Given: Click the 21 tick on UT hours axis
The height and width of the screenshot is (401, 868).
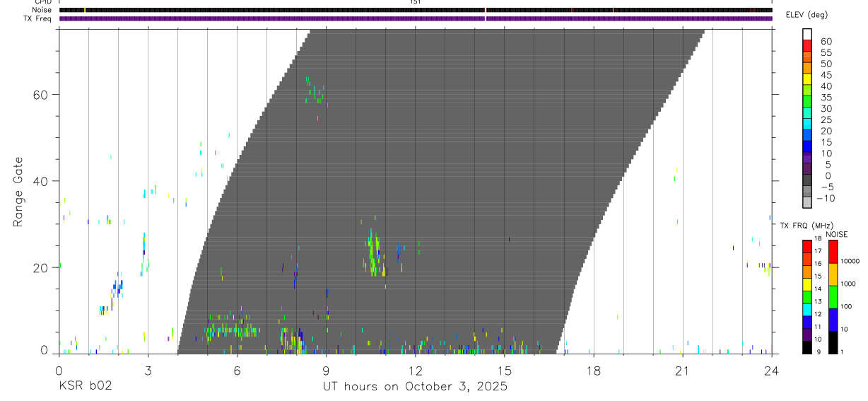Looking at the screenshot, I should (682, 371).
